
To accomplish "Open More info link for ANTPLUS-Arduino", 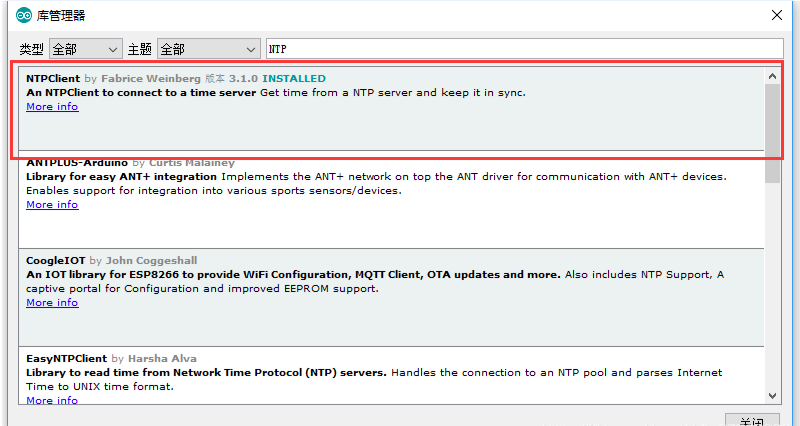I will [x=52, y=205].
